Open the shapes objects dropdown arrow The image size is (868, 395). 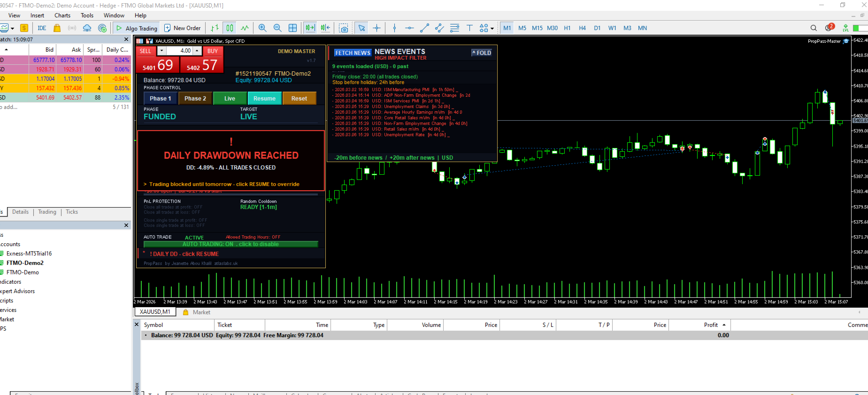(x=492, y=28)
